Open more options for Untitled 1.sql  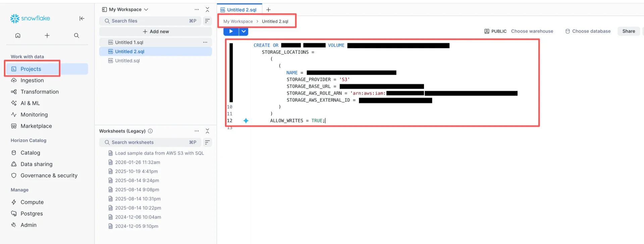pos(205,42)
